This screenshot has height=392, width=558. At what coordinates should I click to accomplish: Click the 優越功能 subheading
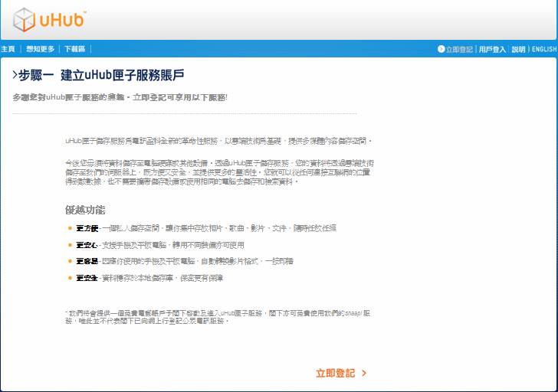[x=85, y=210]
